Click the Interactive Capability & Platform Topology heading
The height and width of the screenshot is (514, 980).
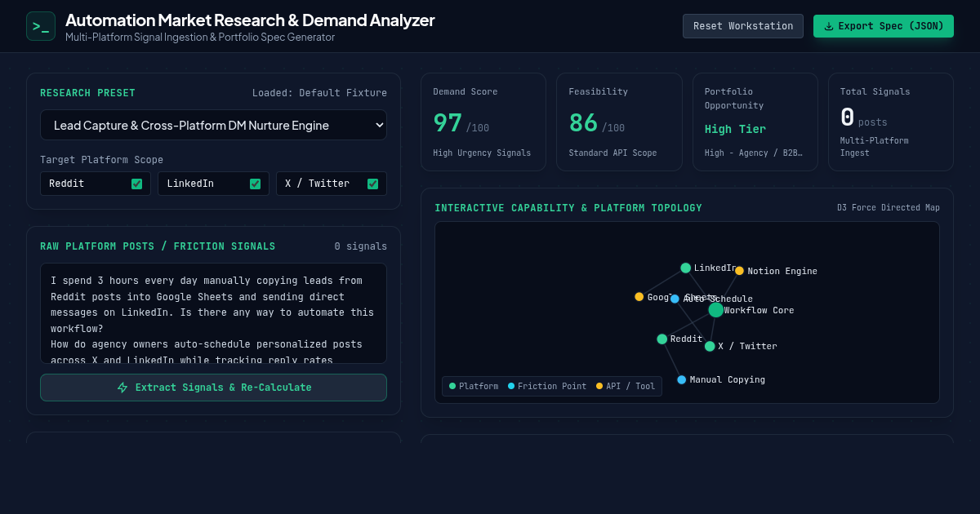click(x=568, y=208)
